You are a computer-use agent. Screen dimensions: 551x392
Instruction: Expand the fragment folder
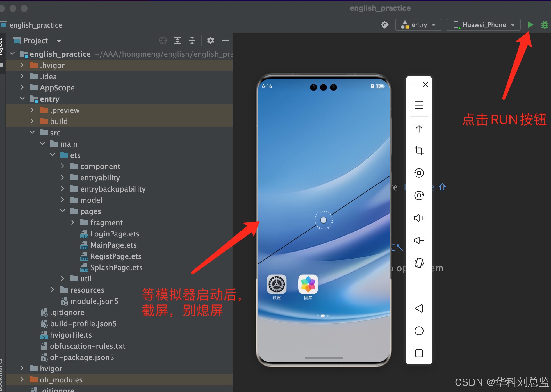[x=72, y=222]
